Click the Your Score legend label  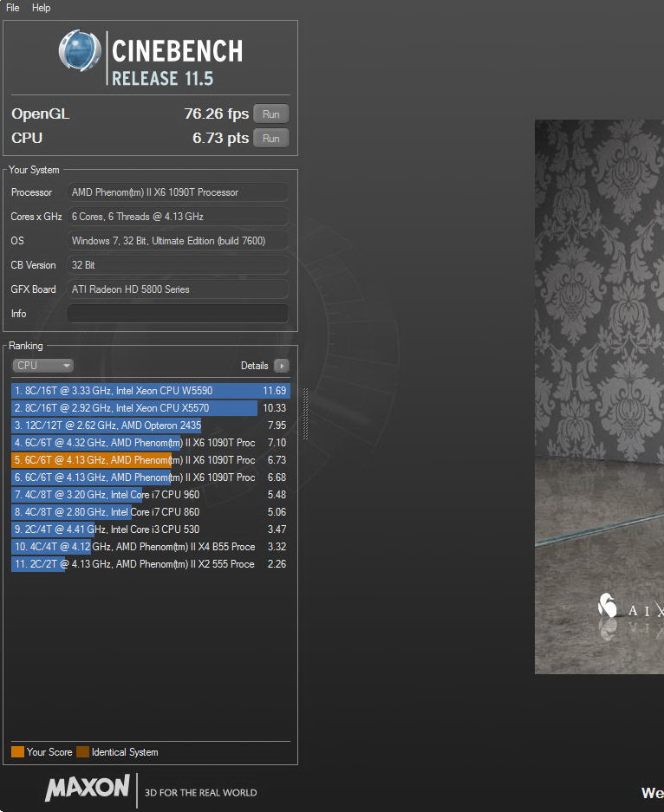click(x=49, y=752)
